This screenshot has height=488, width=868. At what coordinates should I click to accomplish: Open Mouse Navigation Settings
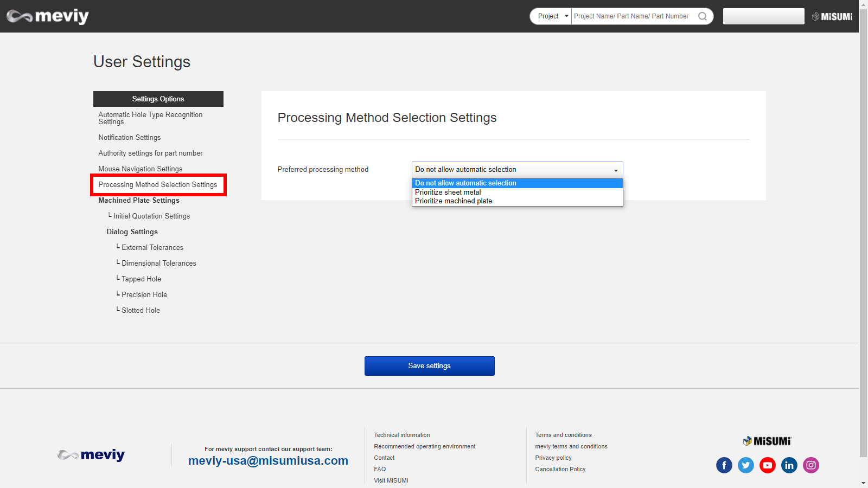click(141, 169)
